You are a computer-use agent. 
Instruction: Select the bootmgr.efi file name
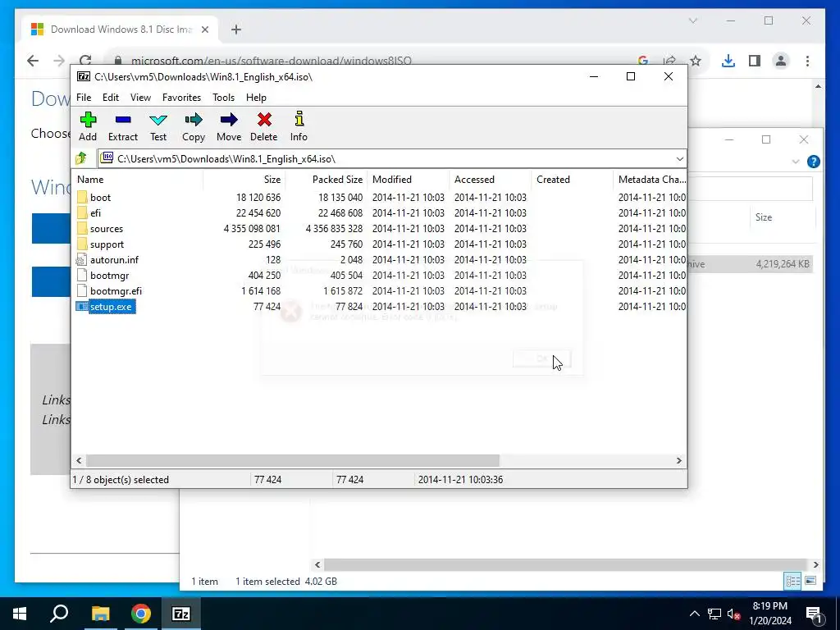[116, 291]
